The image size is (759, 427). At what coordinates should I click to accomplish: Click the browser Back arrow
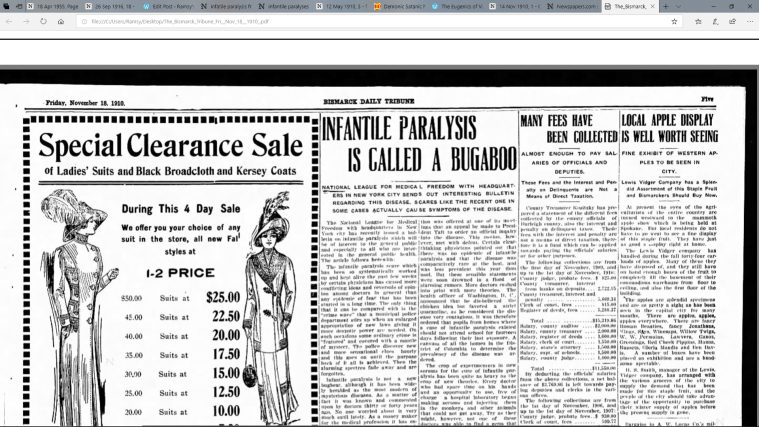pyautogui.click(x=9, y=20)
